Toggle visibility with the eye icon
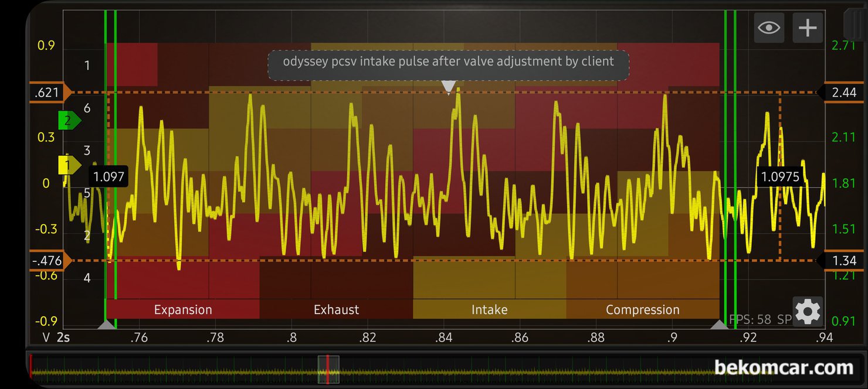The image size is (868, 389). click(769, 28)
